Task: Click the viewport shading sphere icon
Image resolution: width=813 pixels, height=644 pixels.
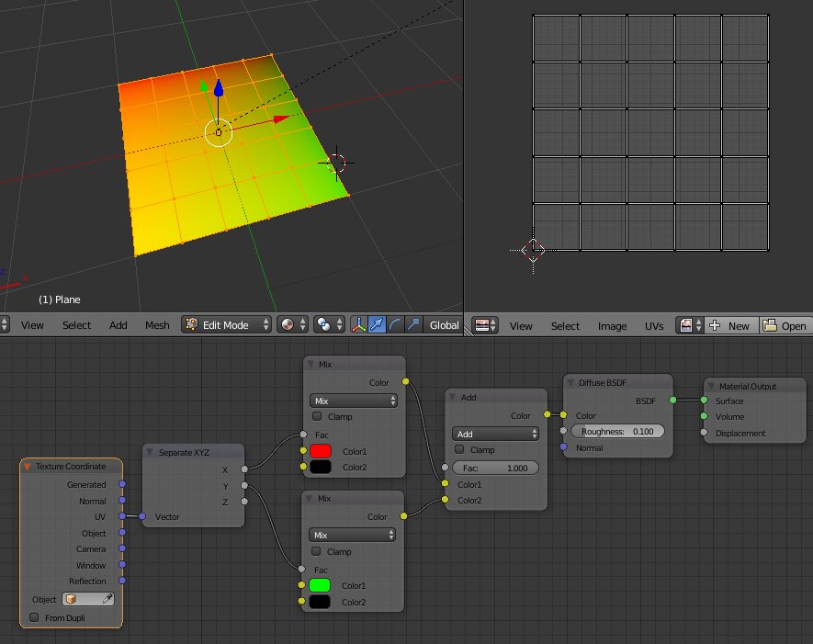Action: pos(288,325)
